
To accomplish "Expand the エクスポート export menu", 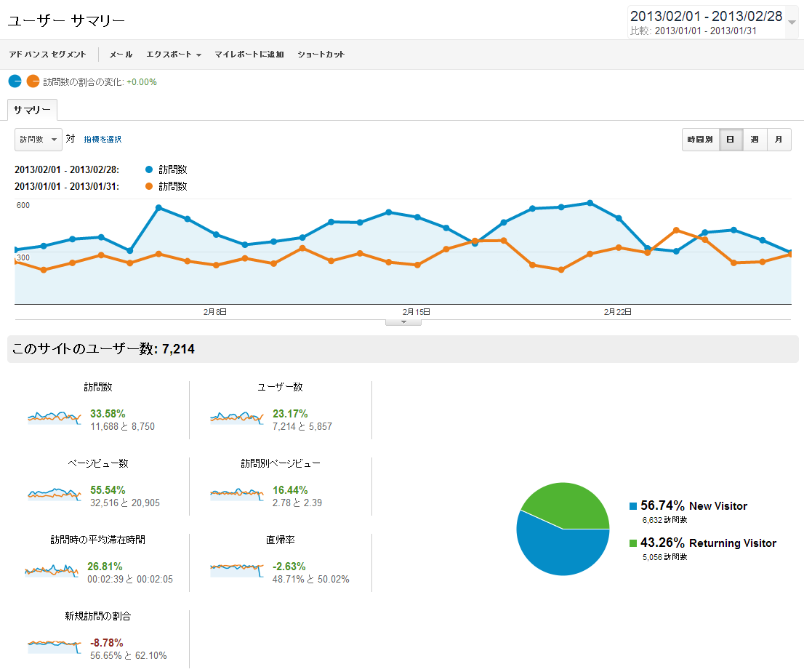I will point(174,55).
